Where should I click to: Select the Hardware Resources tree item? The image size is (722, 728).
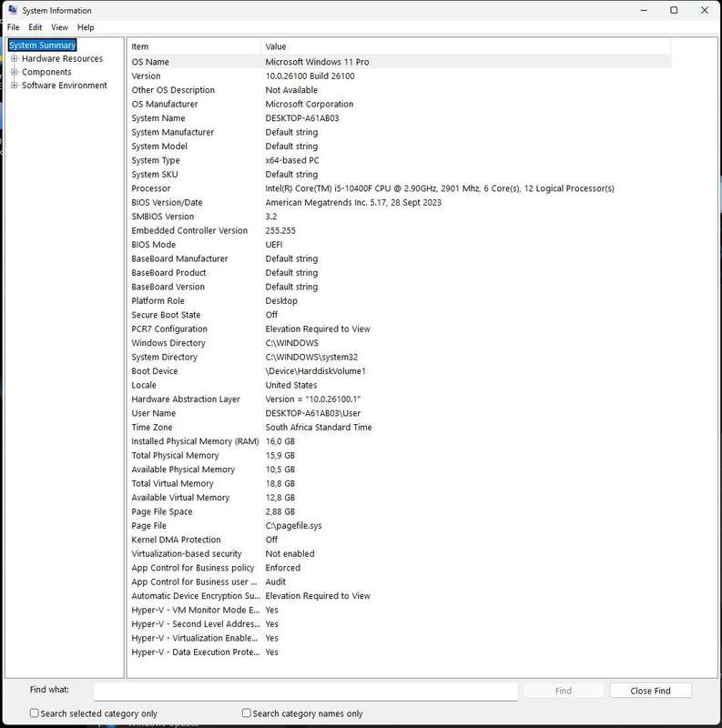pos(62,58)
